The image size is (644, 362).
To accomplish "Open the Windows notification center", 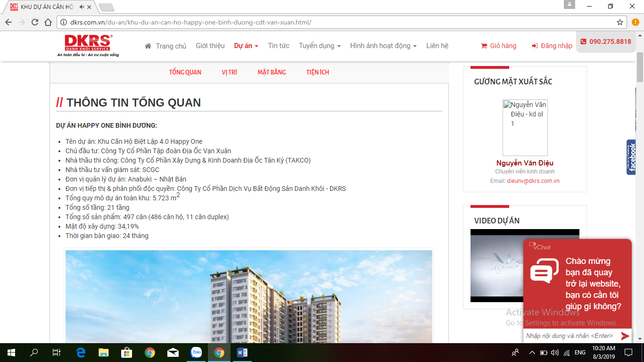I will (628, 353).
